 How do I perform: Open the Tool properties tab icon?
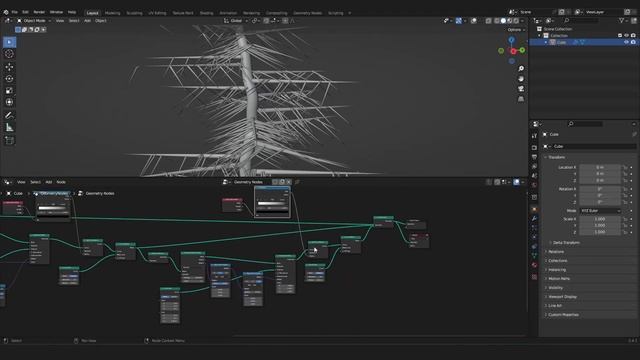coord(534,136)
